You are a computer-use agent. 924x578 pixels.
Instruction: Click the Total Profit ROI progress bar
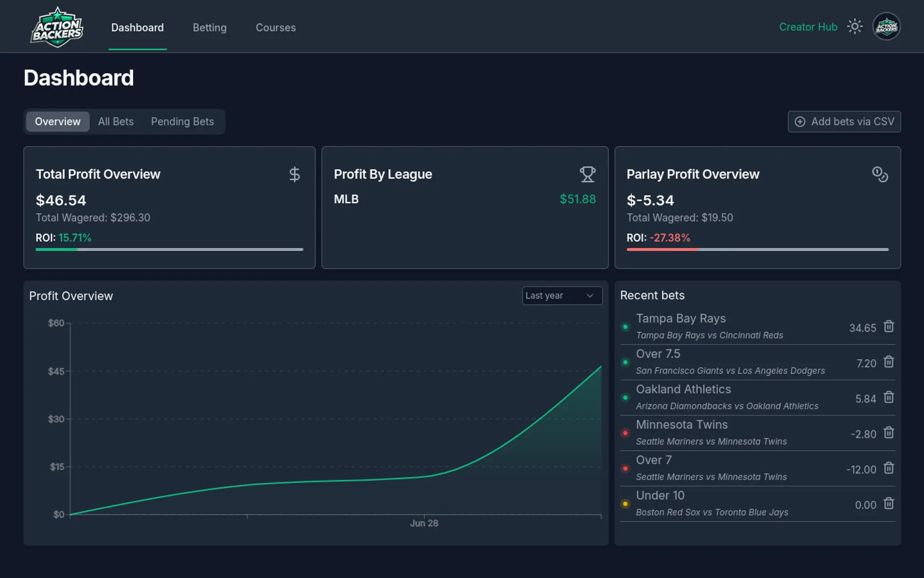169,250
